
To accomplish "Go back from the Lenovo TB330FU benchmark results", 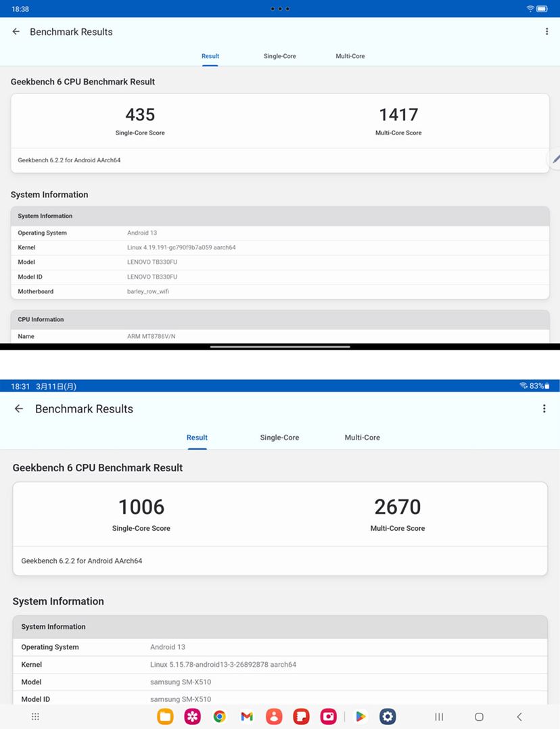I will tap(16, 32).
